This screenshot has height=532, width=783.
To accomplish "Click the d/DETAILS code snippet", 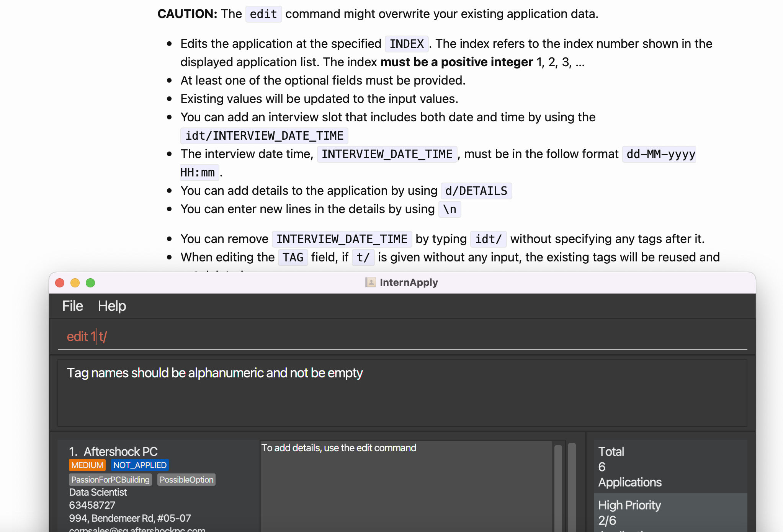I will click(x=476, y=191).
